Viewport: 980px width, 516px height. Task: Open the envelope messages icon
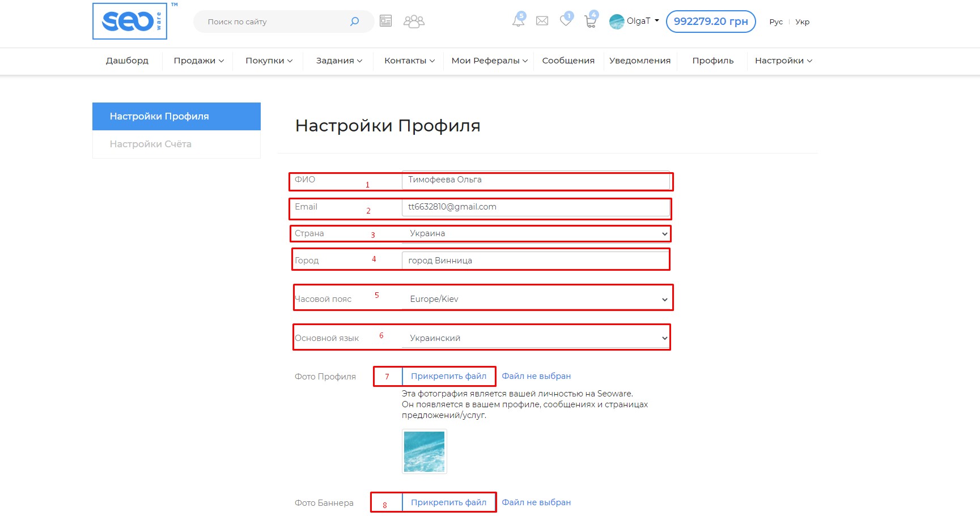542,21
